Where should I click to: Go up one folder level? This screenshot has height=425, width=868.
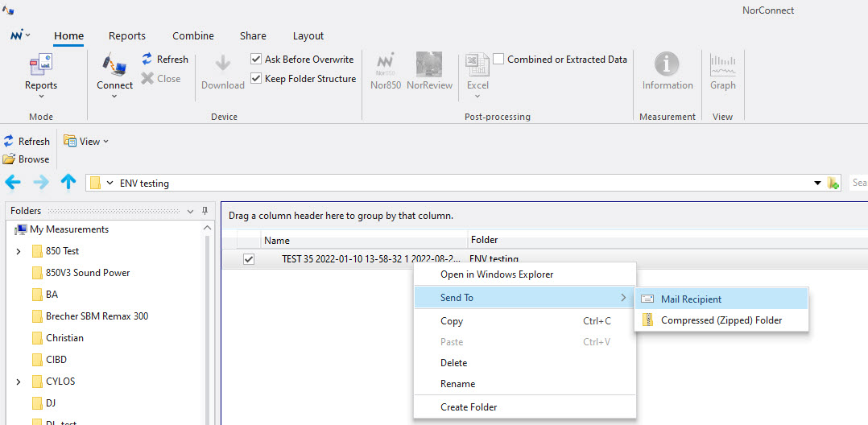click(x=68, y=182)
